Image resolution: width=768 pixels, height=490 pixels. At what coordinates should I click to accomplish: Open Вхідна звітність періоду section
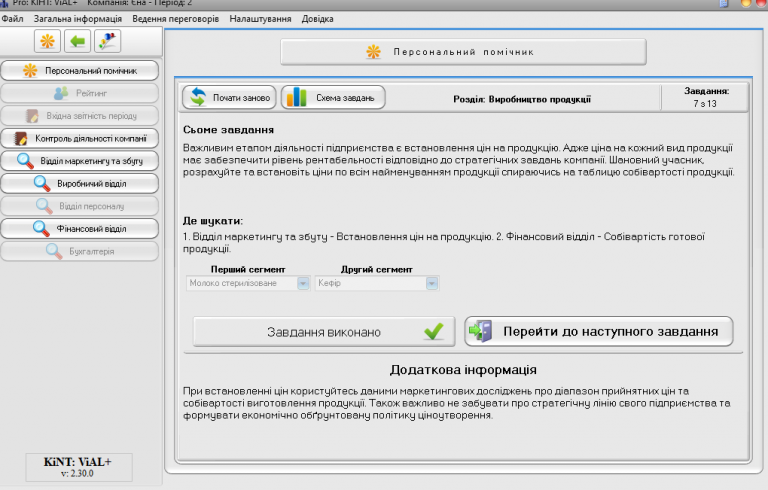click(80, 116)
